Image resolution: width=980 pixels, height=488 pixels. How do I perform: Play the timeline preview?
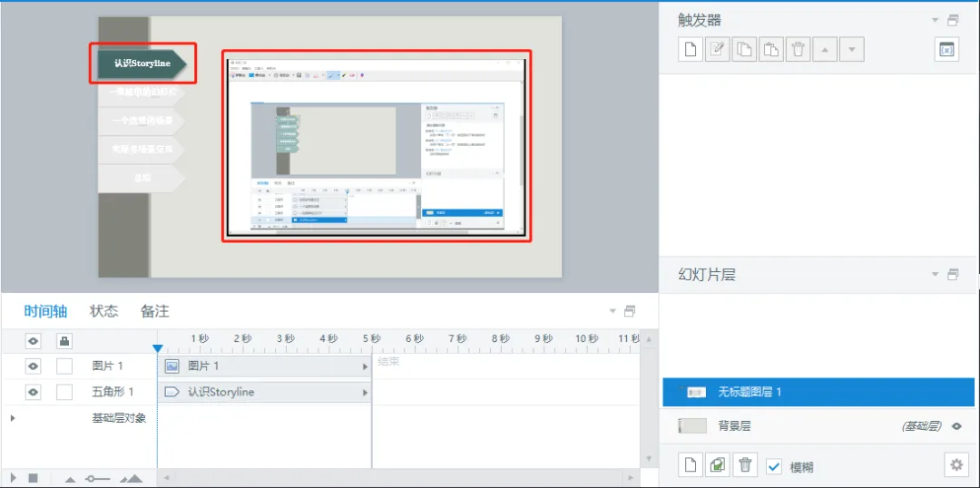[x=13, y=477]
